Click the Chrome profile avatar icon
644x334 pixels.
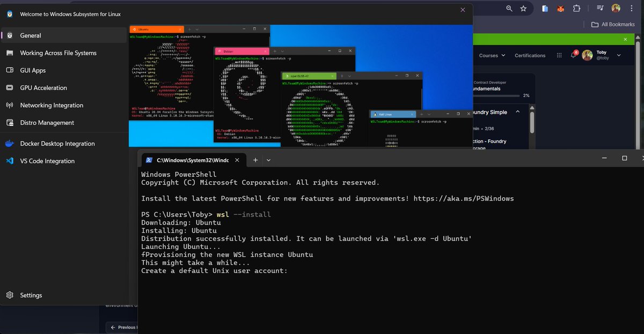click(x=615, y=8)
